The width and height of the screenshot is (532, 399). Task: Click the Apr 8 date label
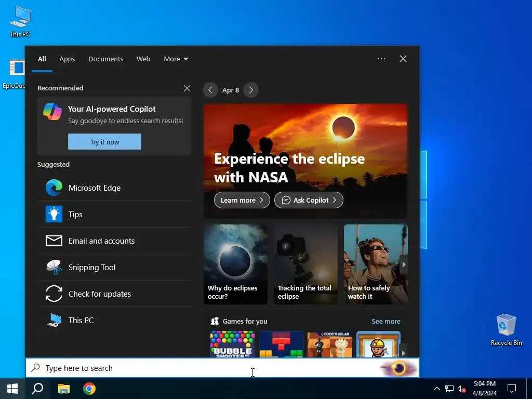pyautogui.click(x=231, y=90)
